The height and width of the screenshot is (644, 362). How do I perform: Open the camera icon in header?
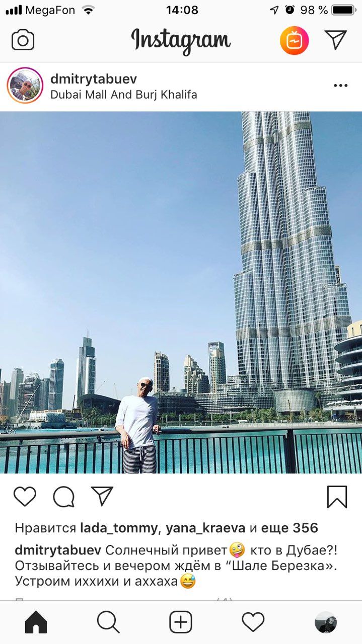(23, 40)
